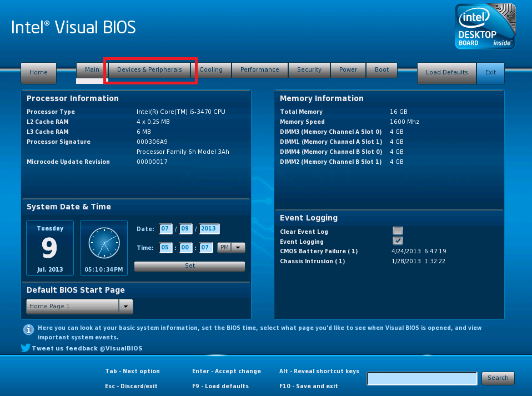Select the PM value field
532x396 pixels.
click(224, 247)
